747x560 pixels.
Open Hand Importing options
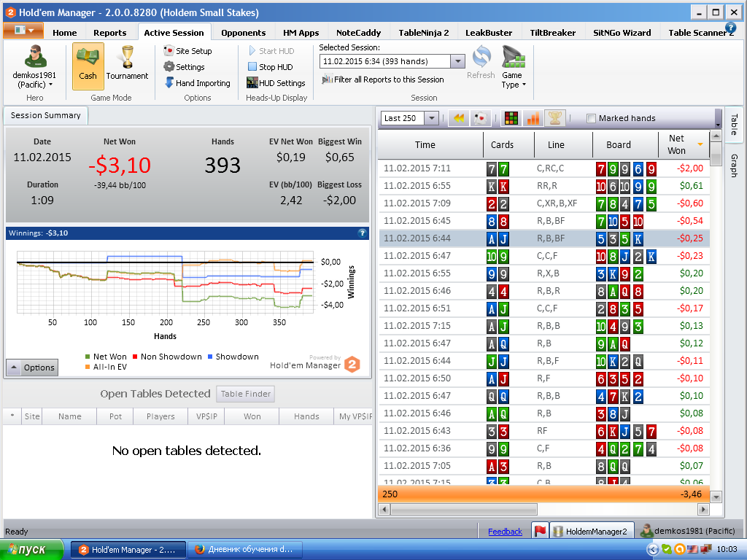coord(197,83)
